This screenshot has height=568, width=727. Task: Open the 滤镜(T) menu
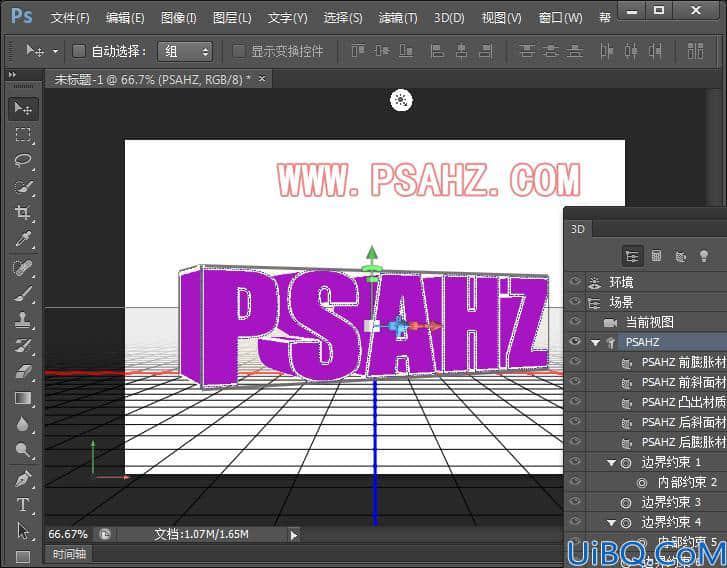(398, 18)
